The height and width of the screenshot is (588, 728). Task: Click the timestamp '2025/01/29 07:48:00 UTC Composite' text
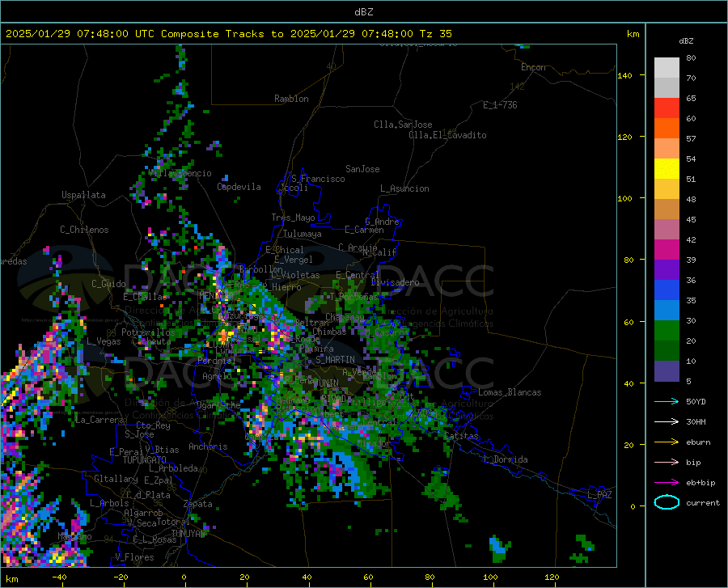(x=112, y=34)
